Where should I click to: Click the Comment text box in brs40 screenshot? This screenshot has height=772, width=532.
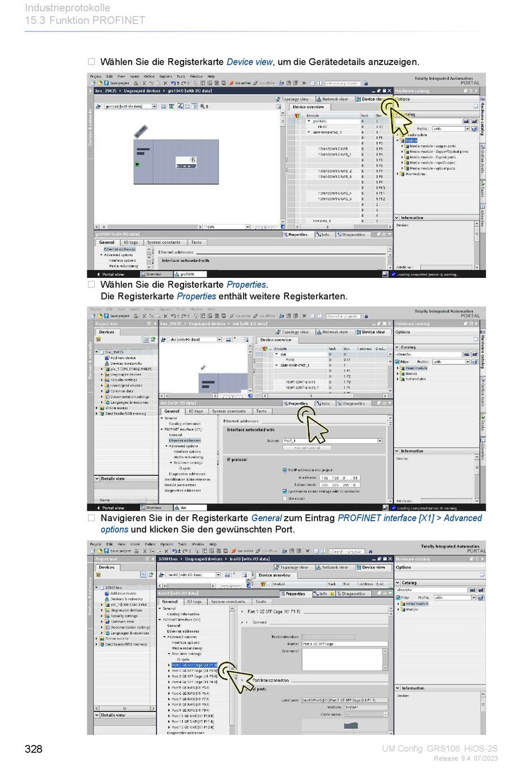point(342,659)
